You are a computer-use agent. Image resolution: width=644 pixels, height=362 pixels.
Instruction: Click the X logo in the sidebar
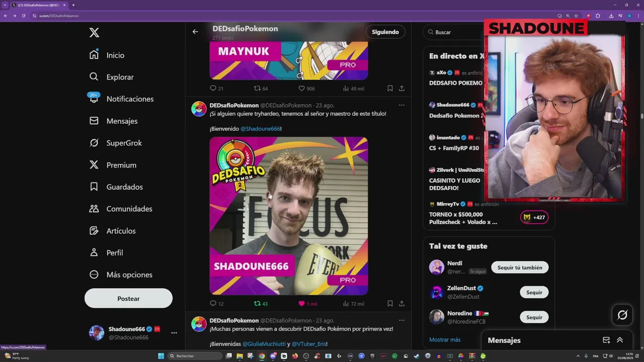point(94,33)
